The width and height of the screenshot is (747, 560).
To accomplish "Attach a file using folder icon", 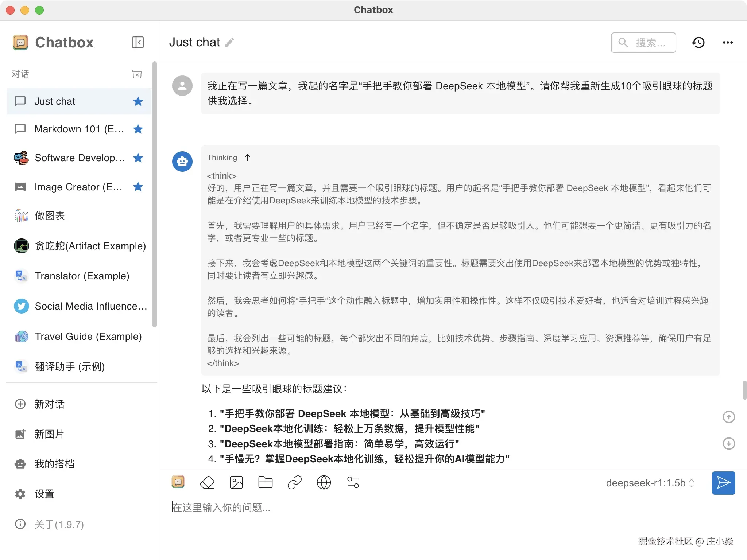I will click(x=265, y=483).
